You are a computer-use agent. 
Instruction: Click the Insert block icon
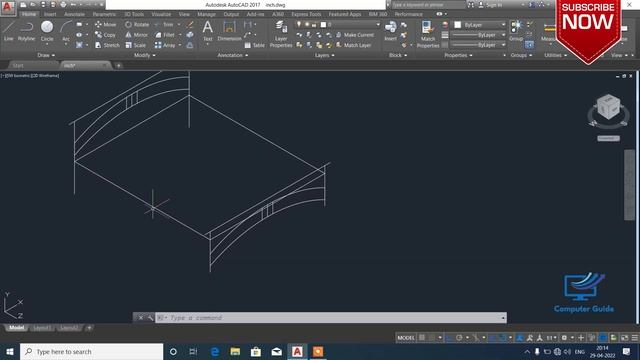pyautogui.click(x=390, y=31)
